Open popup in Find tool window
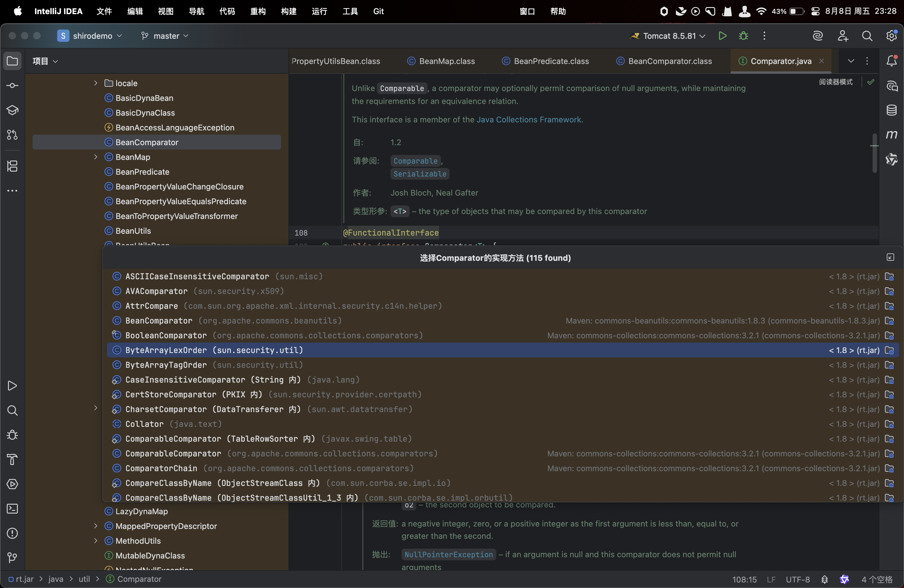This screenshot has height=588, width=904. pos(890,257)
